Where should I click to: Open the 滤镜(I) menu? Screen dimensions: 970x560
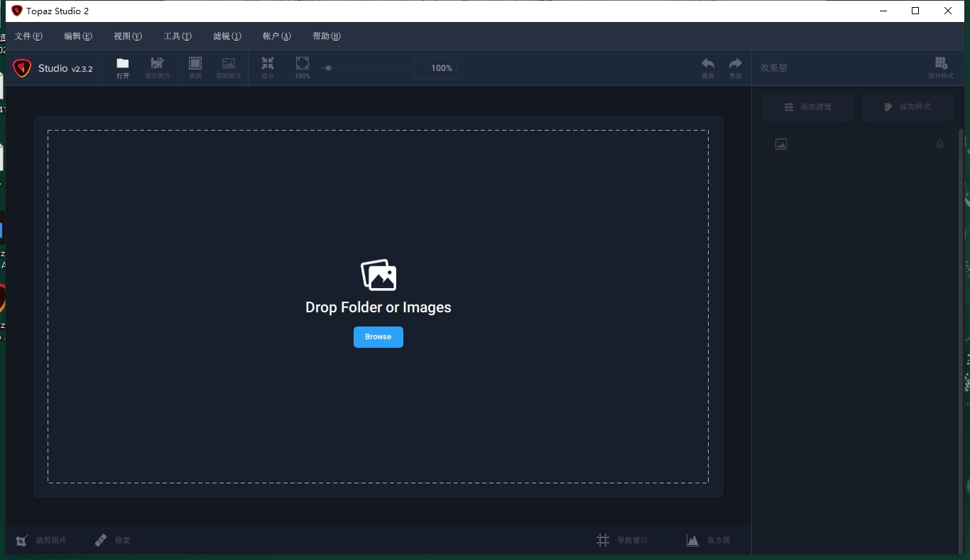pyautogui.click(x=227, y=36)
